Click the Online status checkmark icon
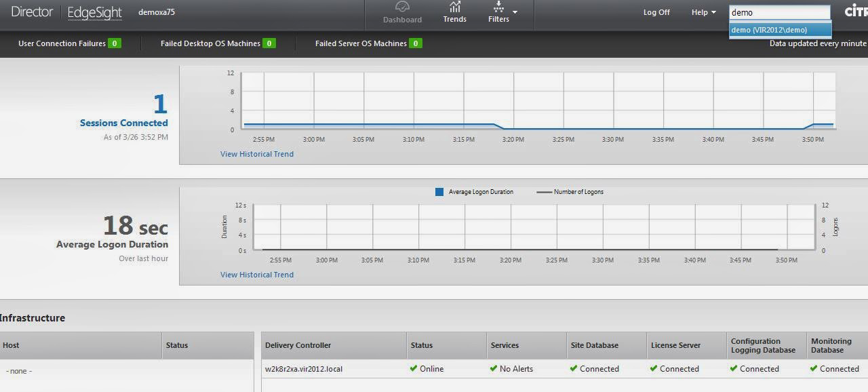 (414, 368)
